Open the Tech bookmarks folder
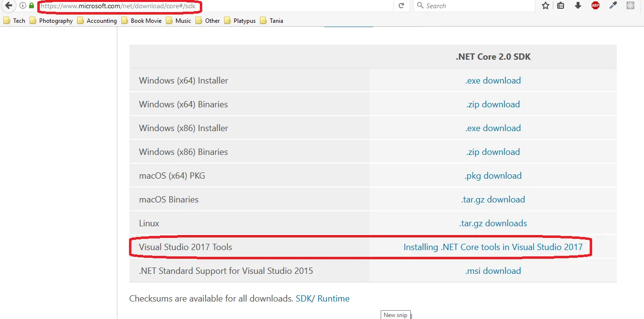This screenshot has width=644, height=319. pyautogui.click(x=14, y=20)
